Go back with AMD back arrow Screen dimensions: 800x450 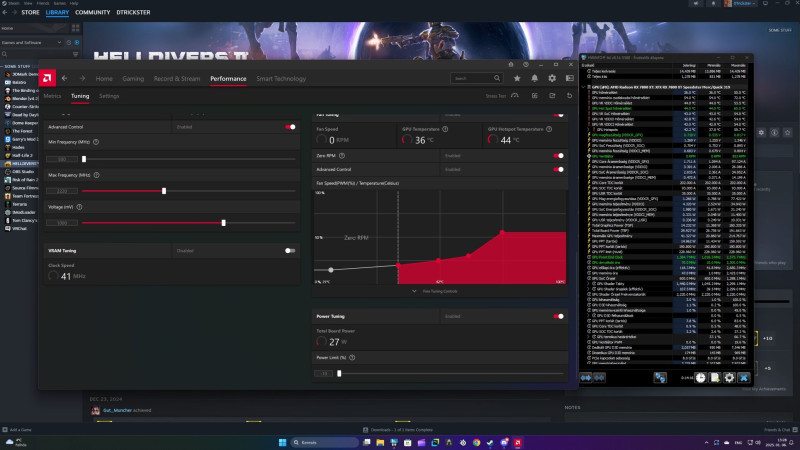(x=64, y=78)
